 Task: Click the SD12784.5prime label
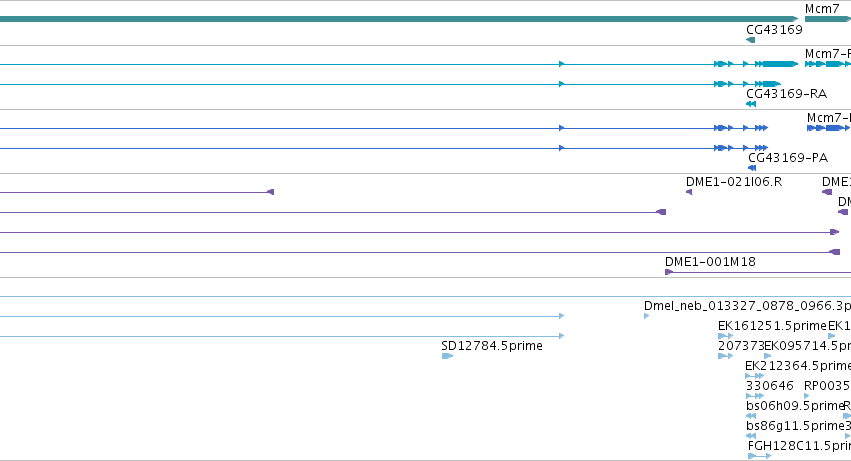(x=492, y=346)
